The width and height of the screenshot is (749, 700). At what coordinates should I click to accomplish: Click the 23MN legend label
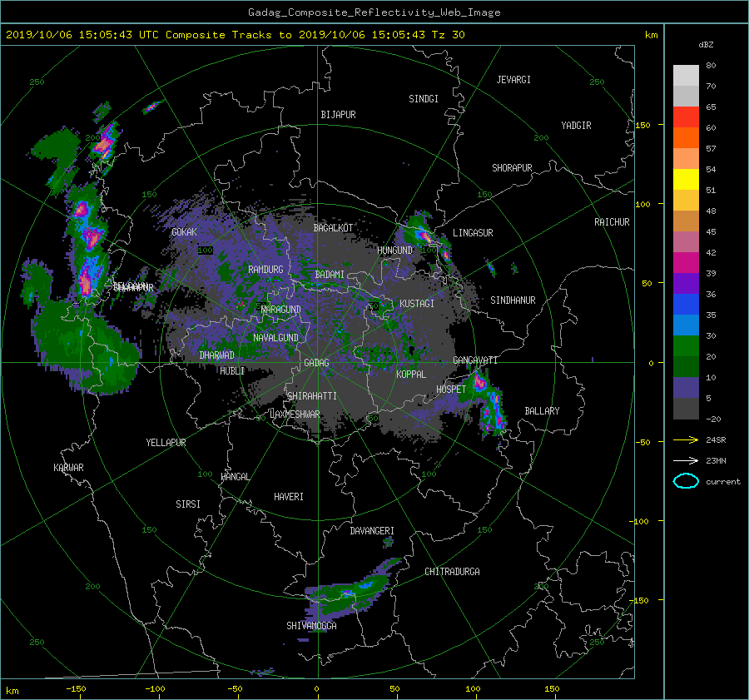pos(716,460)
